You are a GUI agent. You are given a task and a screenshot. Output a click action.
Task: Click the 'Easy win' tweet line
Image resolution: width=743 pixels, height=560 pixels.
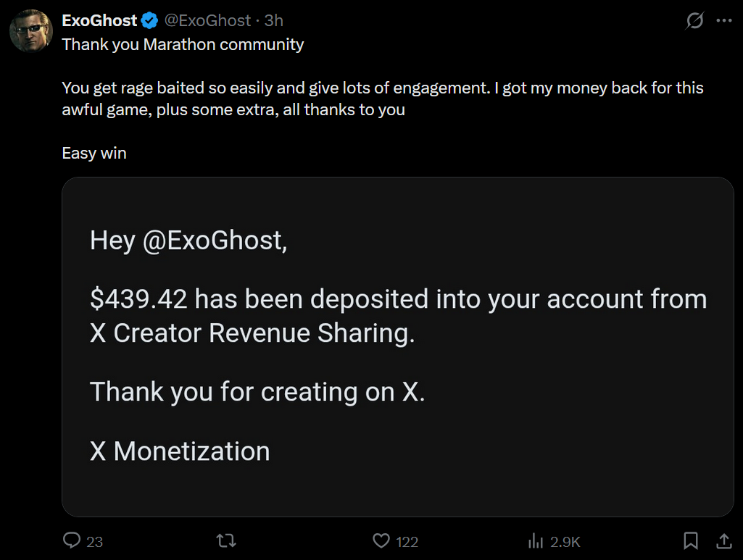point(94,153)
